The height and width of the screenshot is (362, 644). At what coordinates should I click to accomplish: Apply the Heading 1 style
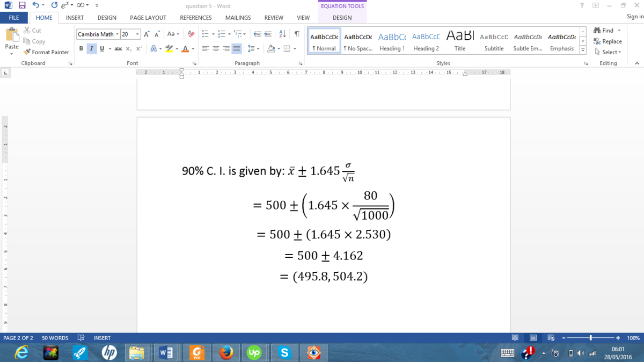pyautogui.click(x=392, y=41)
